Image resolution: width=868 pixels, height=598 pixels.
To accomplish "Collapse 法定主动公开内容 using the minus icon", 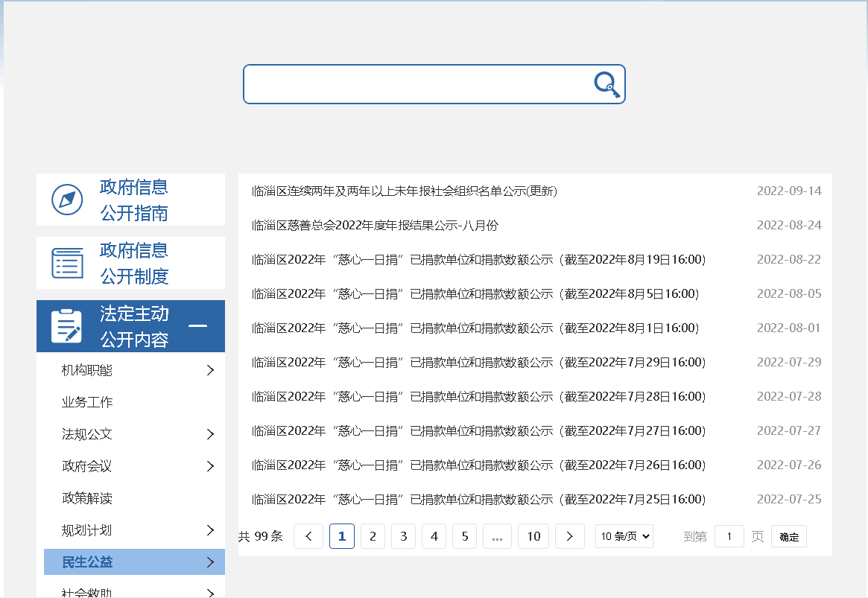I will click(x=197, y=325).
